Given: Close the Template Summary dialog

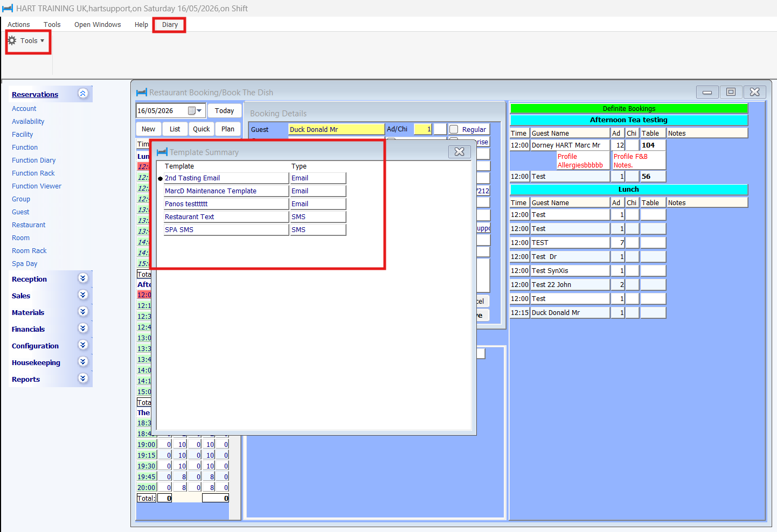Looking at the screenshot, I should click(459, 152).
